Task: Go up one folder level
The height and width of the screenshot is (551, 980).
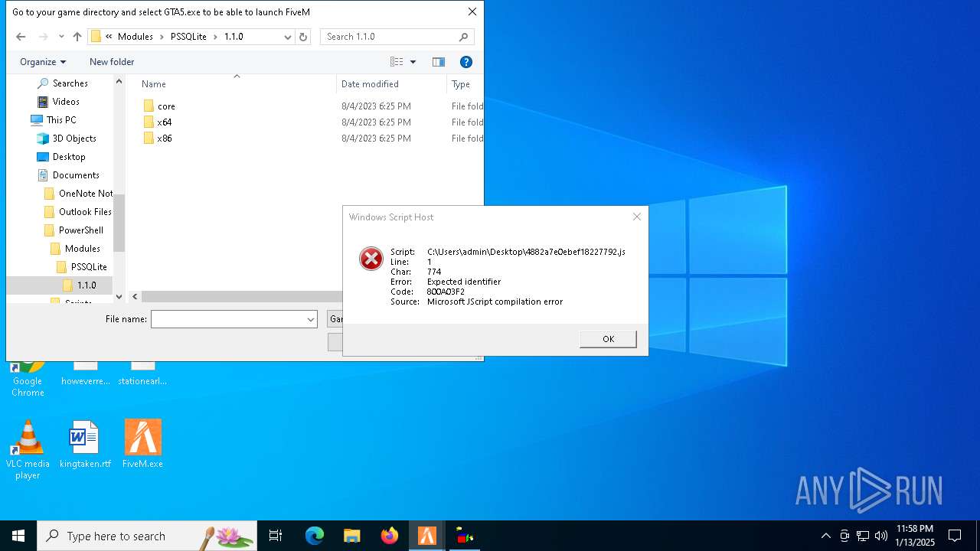Action: coord(77,37)
